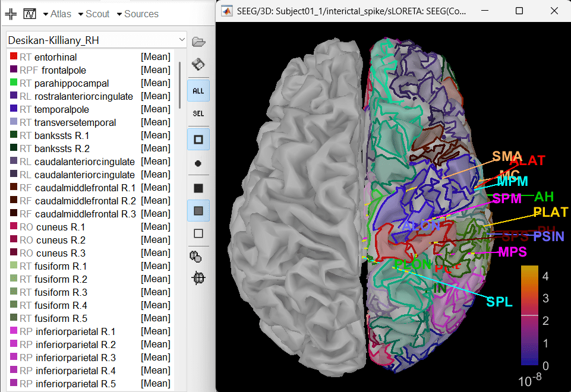Screen dimensions: 571x392
Task: Toggle the ALL scouts display button
Action: (198, 91)
